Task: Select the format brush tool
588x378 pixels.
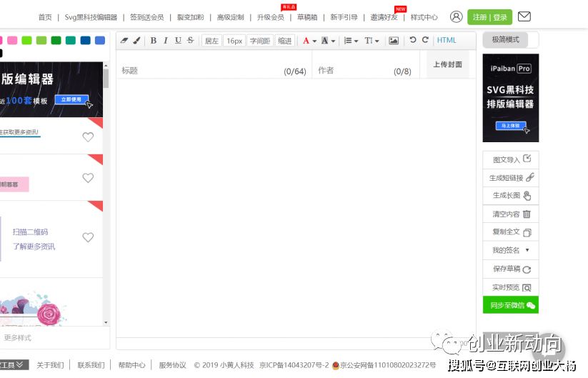Action: tap(137, 40)
